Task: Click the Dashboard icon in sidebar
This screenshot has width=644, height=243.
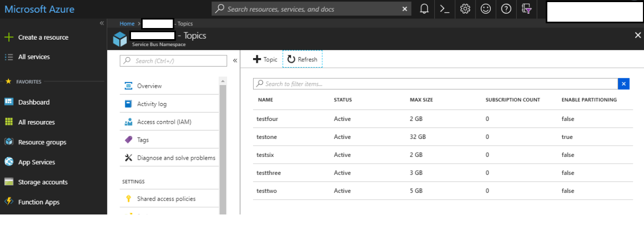Action: [x=8, y=102]
